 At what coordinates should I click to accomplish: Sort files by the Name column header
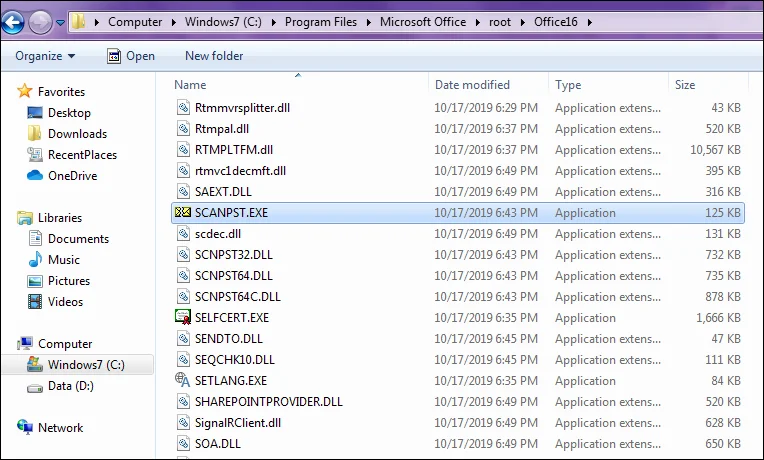(x=190, y=85)
